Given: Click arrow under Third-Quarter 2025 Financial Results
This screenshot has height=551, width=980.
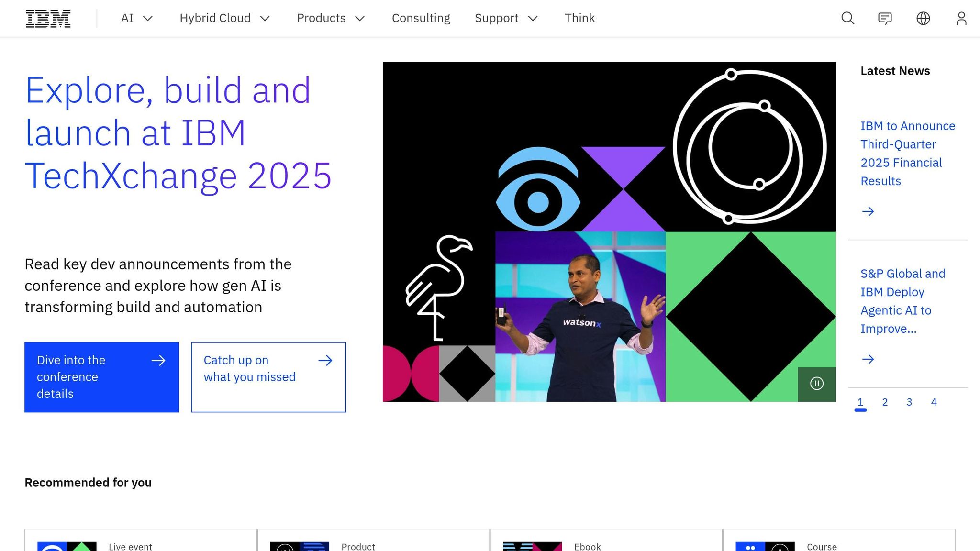Looking at the screenshot, I should pos(868,211).
